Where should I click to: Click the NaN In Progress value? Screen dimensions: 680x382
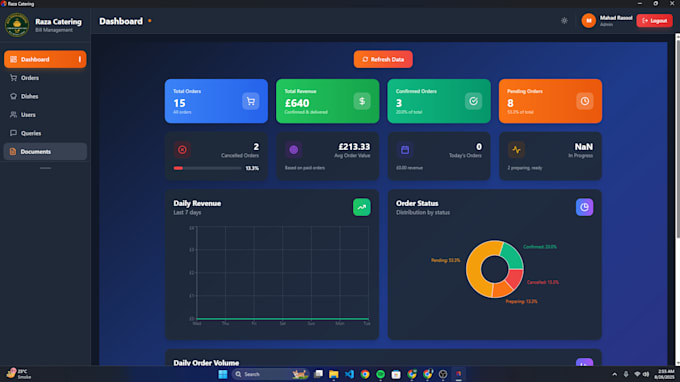coord(584,147)
